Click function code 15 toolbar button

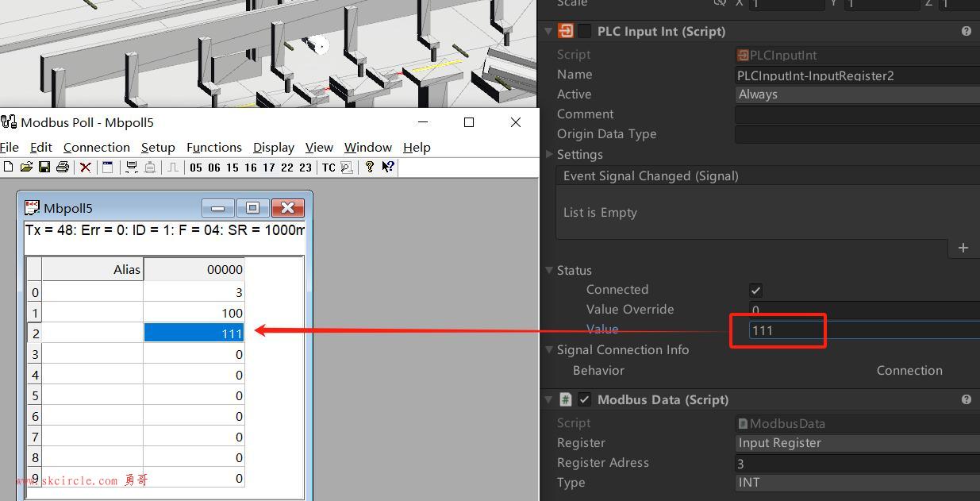pos(233,168)
